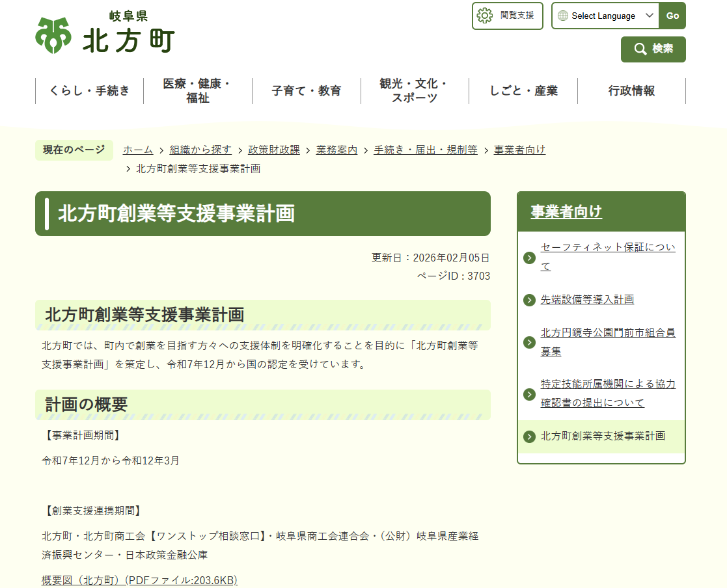Click the 現在のページ label
727x588 pixels.
74,150
